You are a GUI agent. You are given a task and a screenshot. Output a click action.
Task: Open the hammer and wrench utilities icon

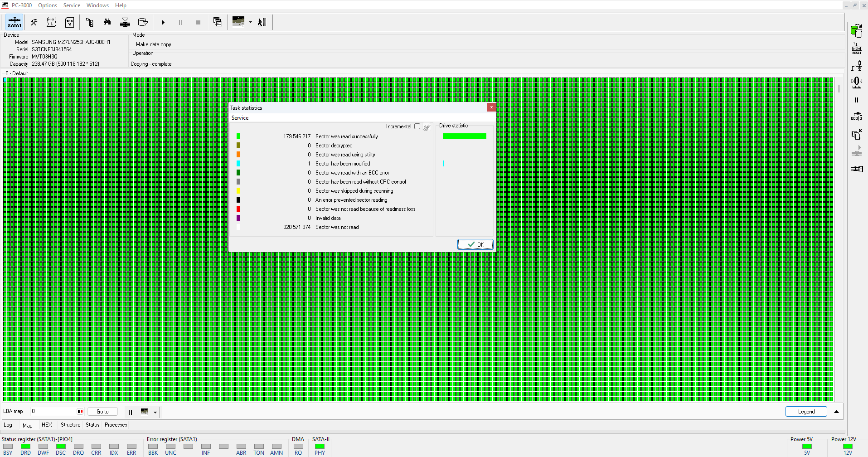click(34, 22)
